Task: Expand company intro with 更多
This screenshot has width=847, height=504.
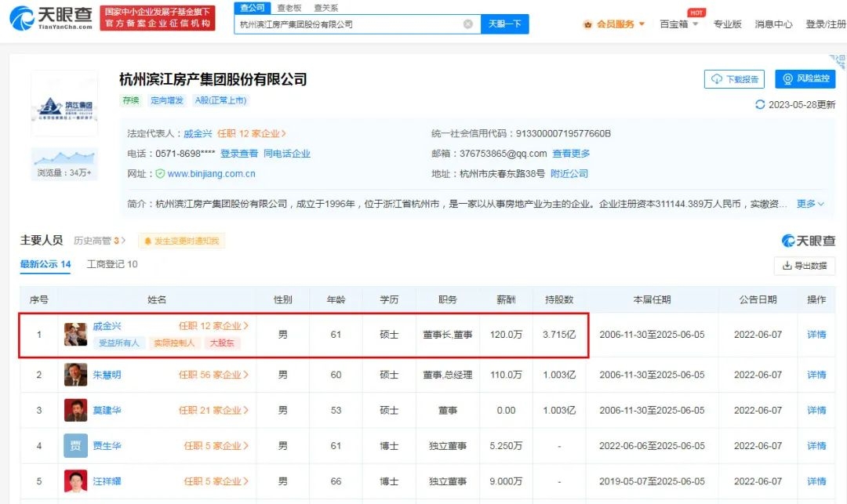Action: click(810, 204)
